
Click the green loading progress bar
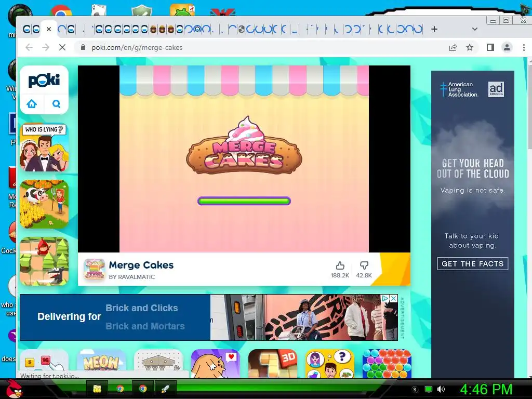point(244,201)
